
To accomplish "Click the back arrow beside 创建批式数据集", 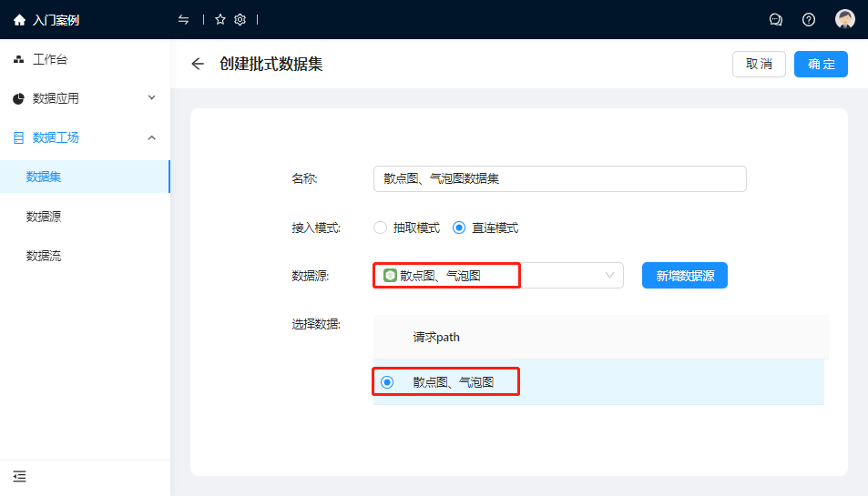I will (x=198, y=64).
